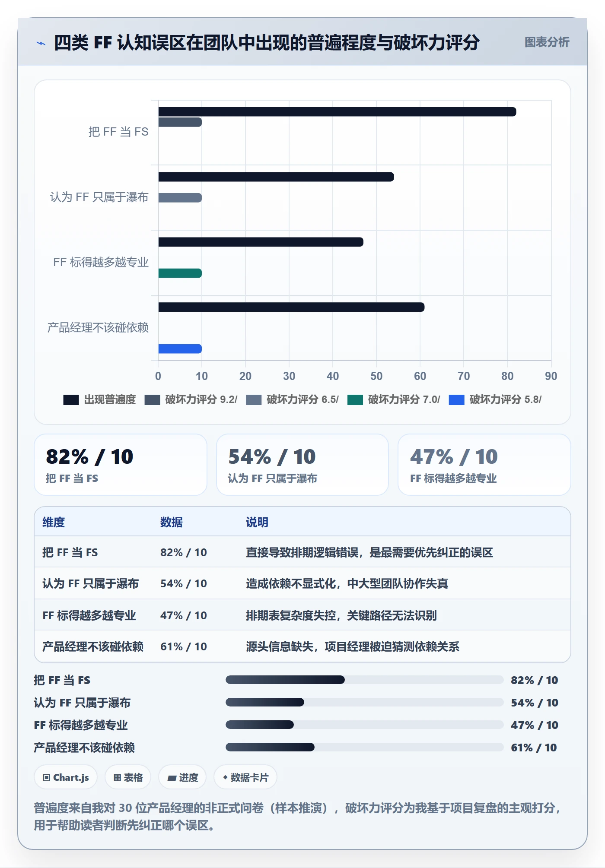Click the 产品经理不该碰依赖 progress bar
The width and height of the screenshot is (605, 868).
(364, 748)
